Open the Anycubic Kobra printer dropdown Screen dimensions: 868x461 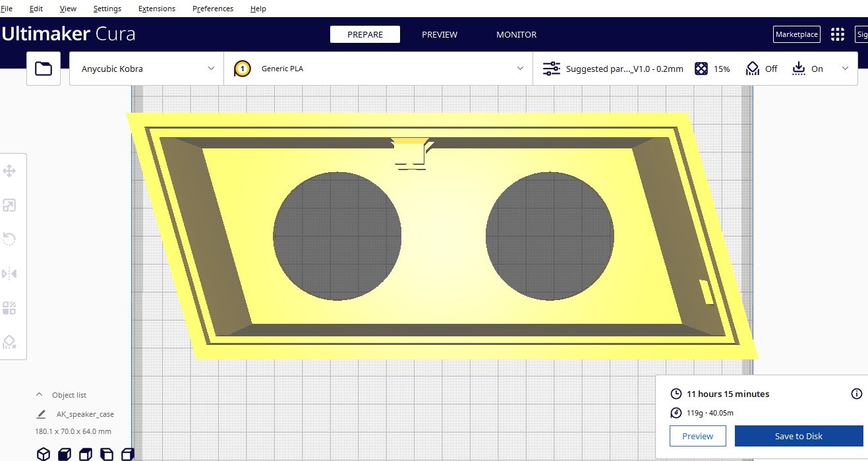coord(146,69)
